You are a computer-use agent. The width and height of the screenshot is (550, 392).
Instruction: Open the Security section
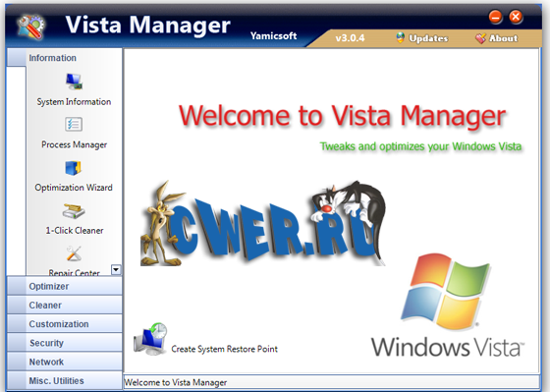pos(65,343)
